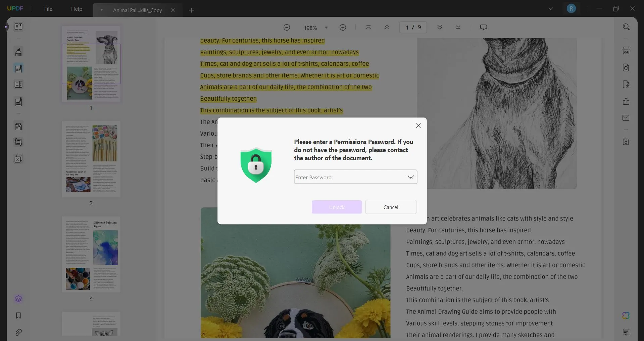The height and width of the screenshot is (341, 644).
Task: Open tab options dropdown arrow
Action: point(101,10)
